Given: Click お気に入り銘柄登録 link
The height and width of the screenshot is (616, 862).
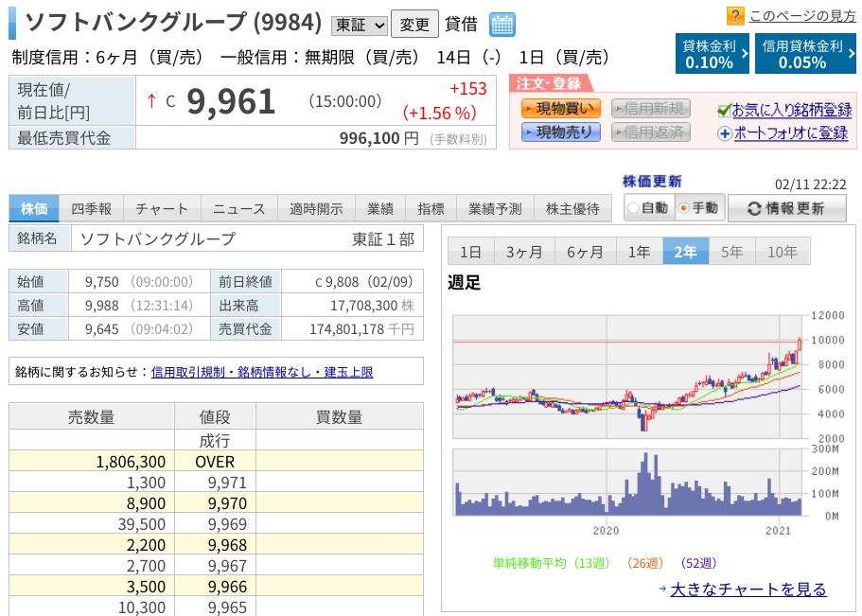Looking at the screenshot, I should pyautogui.click(x=792, y=110).
